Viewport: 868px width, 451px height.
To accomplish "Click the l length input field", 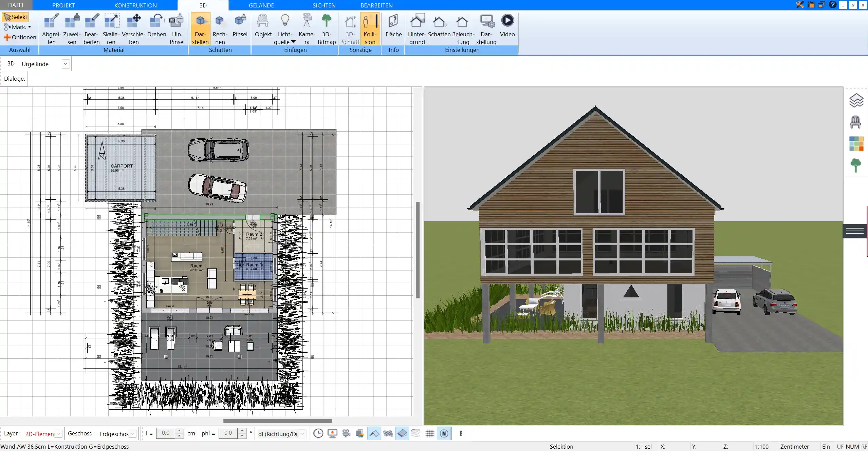I will [x=166, y=433].
